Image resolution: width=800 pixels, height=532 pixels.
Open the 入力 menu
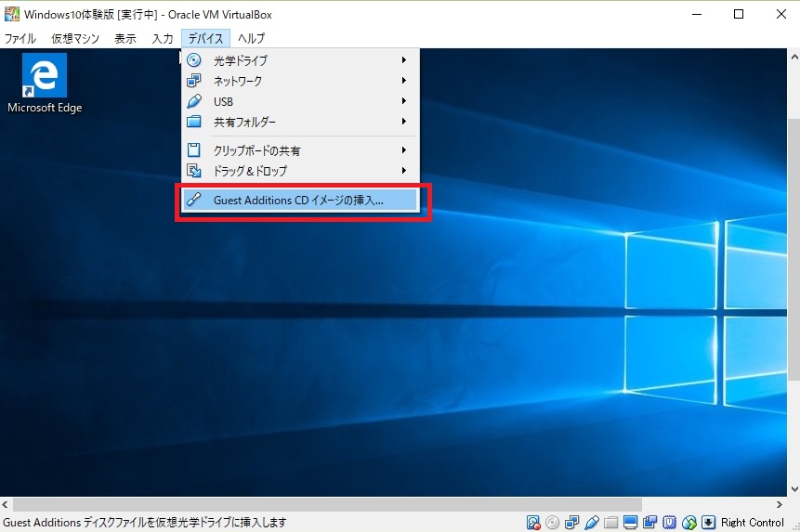163,38
